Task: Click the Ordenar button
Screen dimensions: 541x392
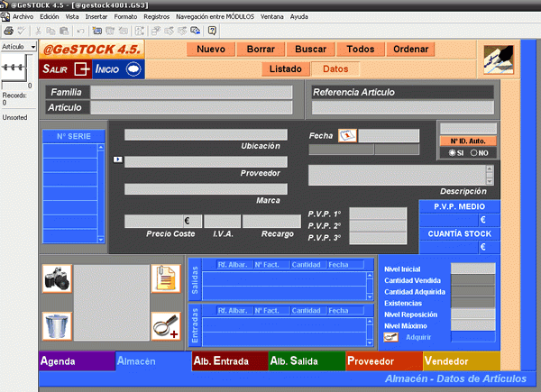Action: (x=410, y=49)
